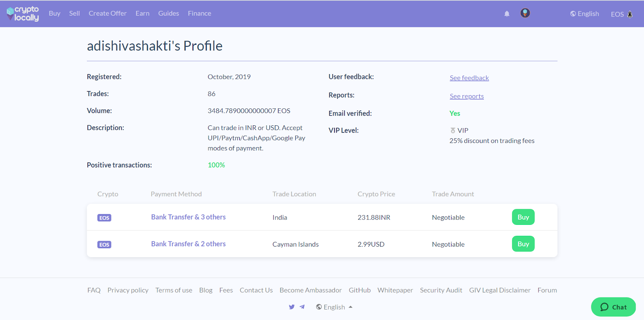Open the Become Ambassador footer link

tap(311, 290)
